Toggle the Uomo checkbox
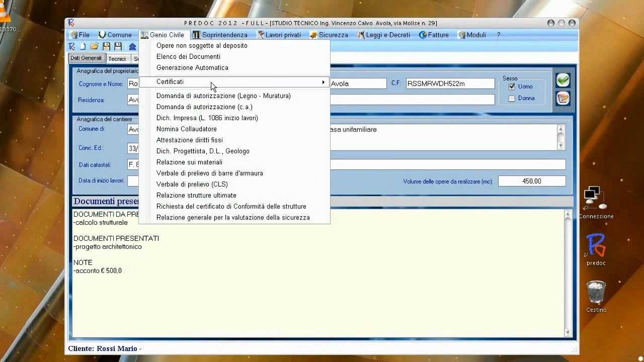 pyautogui.click(x=512, y=86)
